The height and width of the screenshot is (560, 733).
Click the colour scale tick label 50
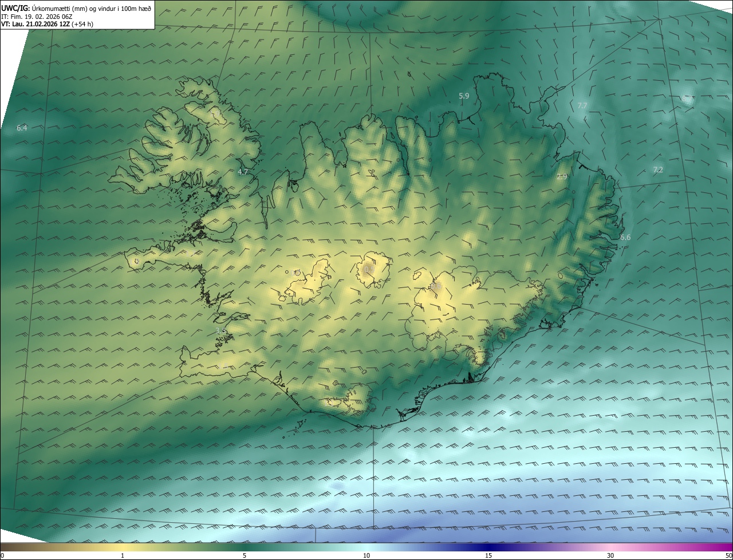(728, 555)
